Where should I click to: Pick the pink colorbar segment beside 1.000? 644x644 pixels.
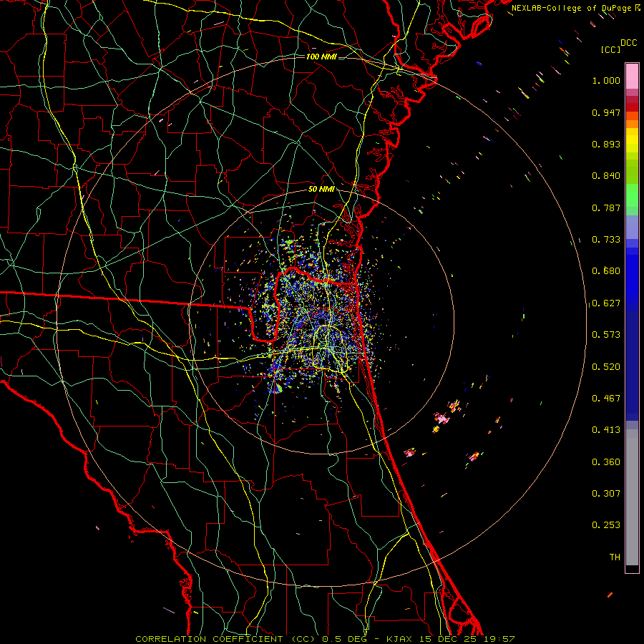[632, 76]
